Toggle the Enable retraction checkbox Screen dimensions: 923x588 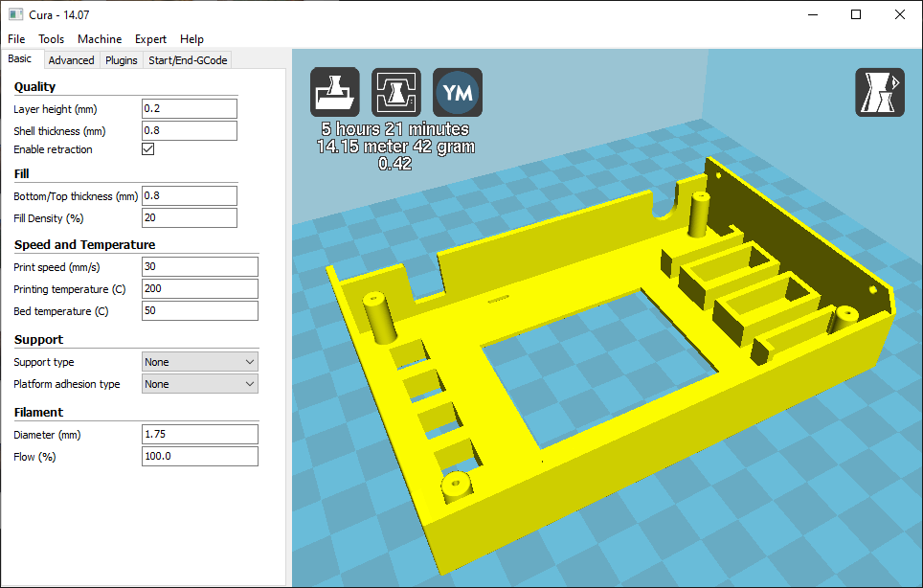pos(148,148)
